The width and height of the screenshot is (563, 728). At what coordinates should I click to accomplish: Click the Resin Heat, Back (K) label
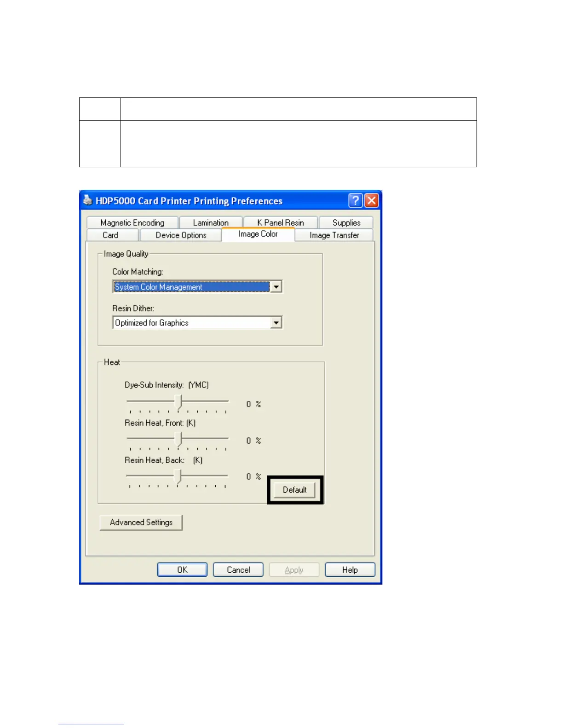(x=163, y=460)
